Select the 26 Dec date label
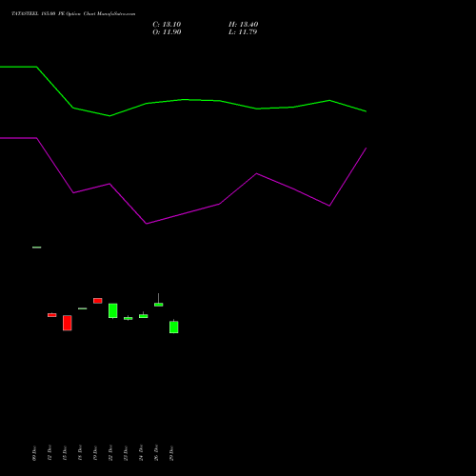The height and width of the screenshot is (476, 476). click(156, 453)
